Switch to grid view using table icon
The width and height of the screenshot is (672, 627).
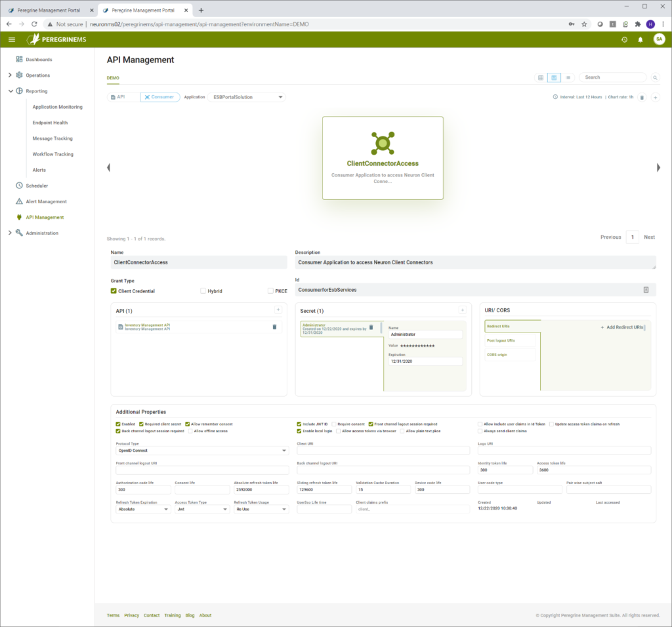click(539, 77)
